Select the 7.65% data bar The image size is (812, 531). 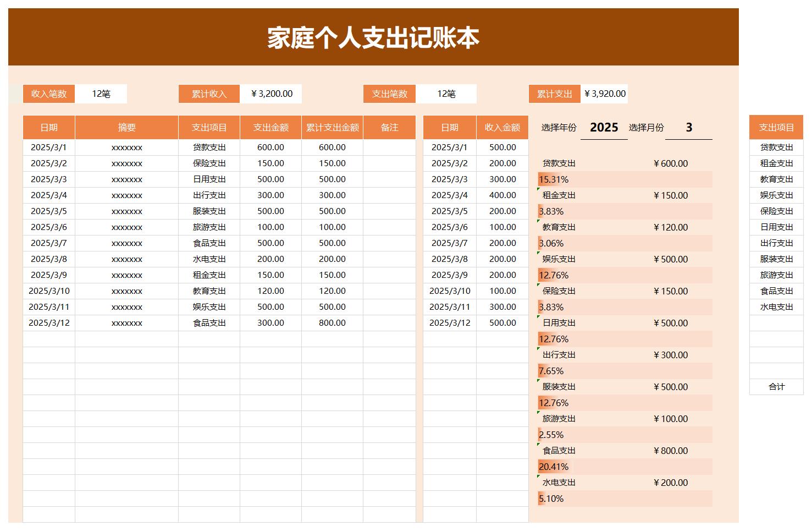click(625, 371)
